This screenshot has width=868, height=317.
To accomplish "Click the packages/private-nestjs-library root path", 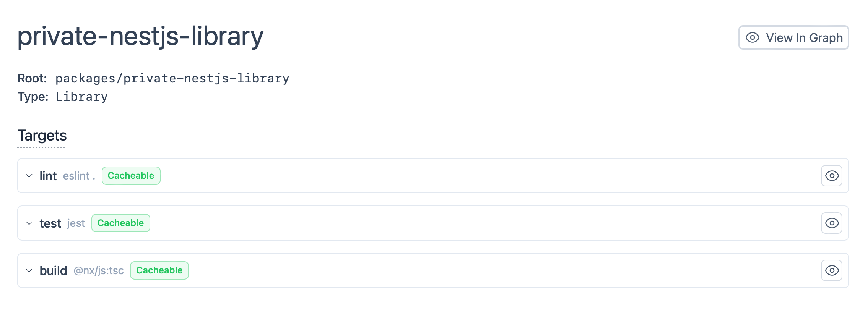I will point(172,78).
